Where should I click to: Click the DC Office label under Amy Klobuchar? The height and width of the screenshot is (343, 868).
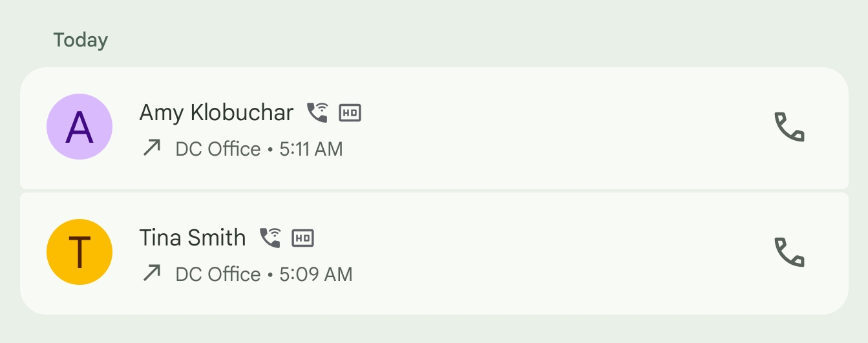[x=218, y=149]
